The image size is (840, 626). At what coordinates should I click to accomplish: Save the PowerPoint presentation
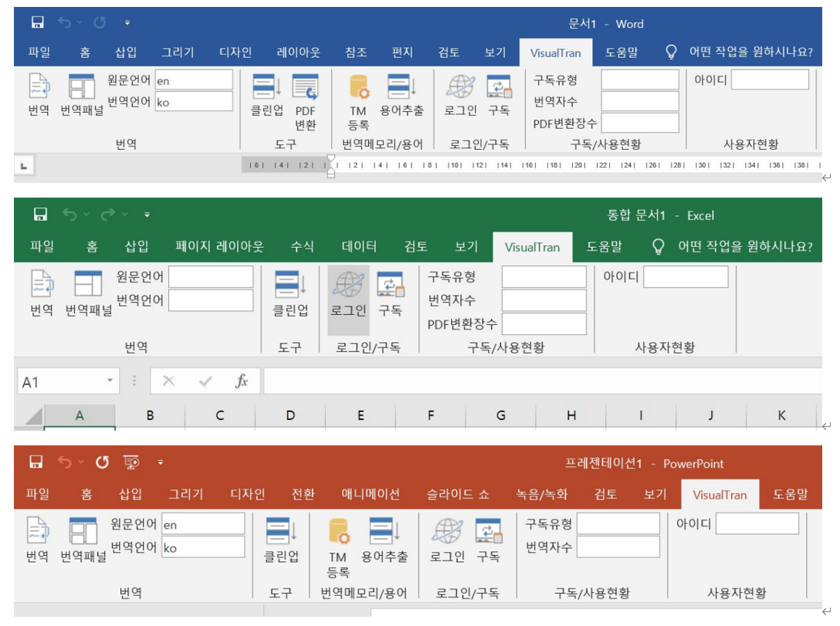point(36,462)
